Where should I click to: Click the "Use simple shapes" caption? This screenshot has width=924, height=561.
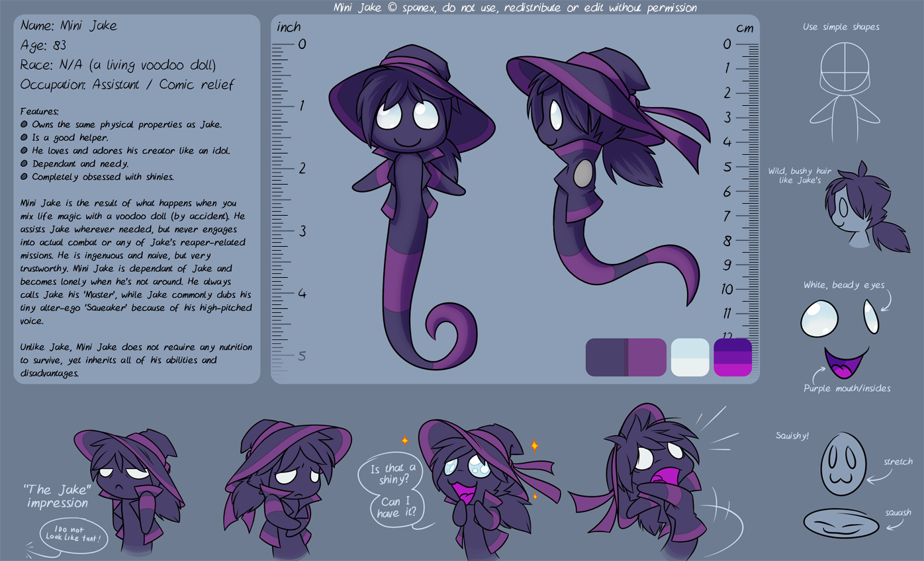tap(841, 27)
